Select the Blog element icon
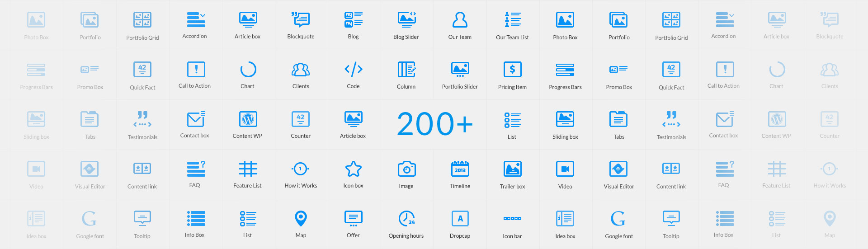This screenshot has width=868, height=249. 353,20
